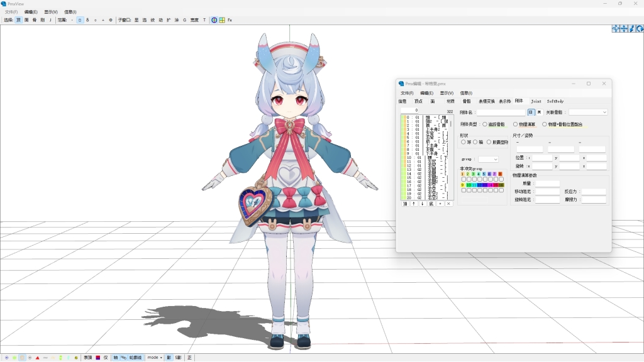644x362 pixels.
Task: Check non-collision group 16 checkbox
Action: click(x=501, y=190)
